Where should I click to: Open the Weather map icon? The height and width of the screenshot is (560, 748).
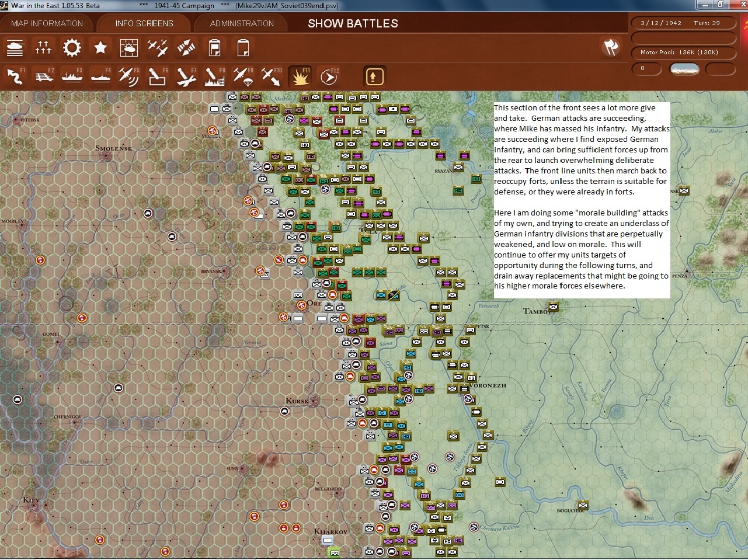pos(129,47)
